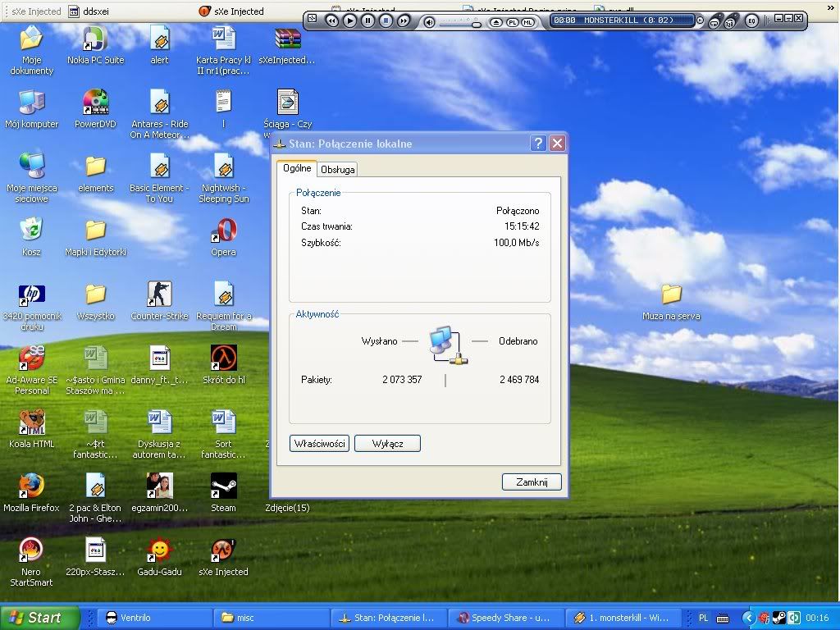The height and width of the screenshot is (630, 840).
Task: Switch to the Obsługa tab
Action: [337, 169]
